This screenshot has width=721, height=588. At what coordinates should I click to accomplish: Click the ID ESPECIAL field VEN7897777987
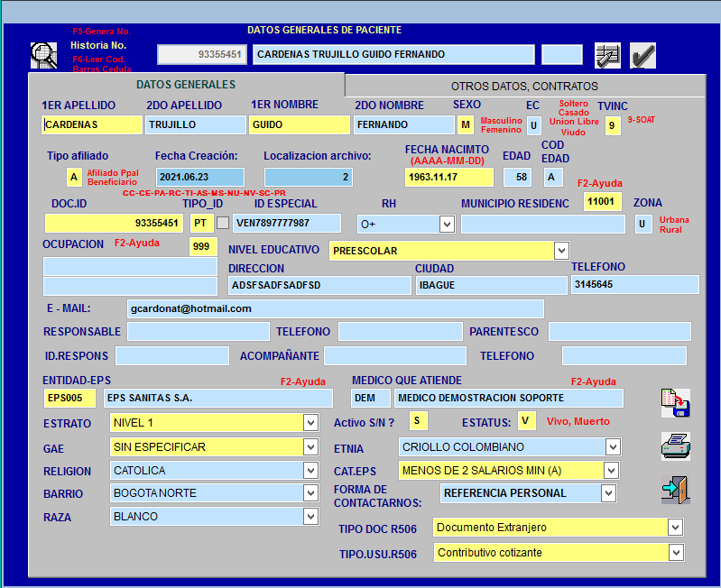[x=287, y=223]
